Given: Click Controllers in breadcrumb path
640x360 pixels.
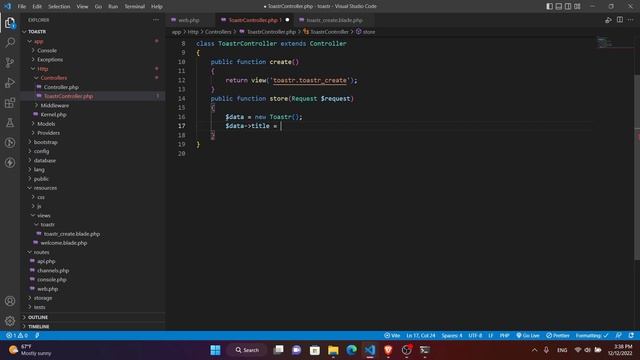Looking at the screenshot, I should (218, 31).
